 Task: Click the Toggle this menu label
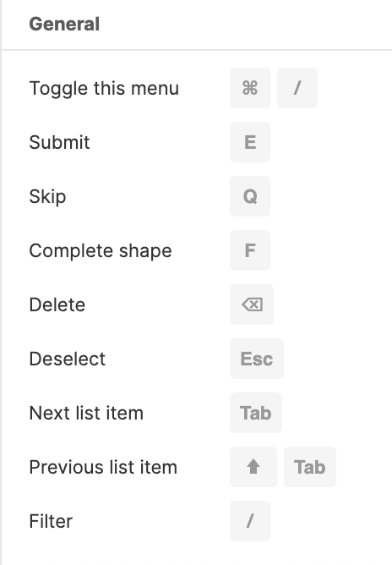[x=104, y=89]
